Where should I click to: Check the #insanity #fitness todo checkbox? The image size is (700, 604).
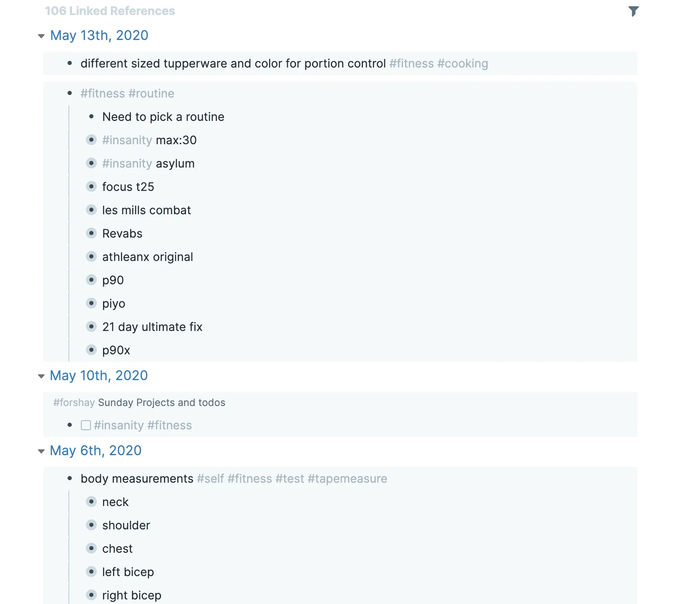86,425
